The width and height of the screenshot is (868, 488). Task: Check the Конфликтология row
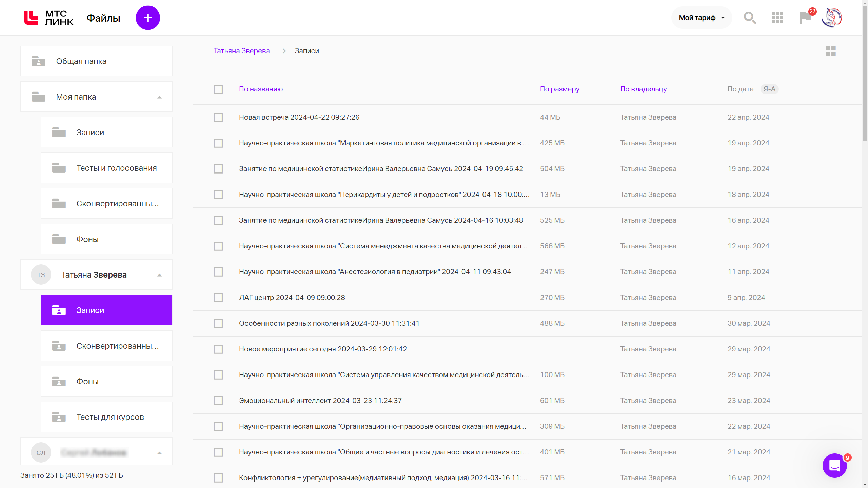(218, 478)
